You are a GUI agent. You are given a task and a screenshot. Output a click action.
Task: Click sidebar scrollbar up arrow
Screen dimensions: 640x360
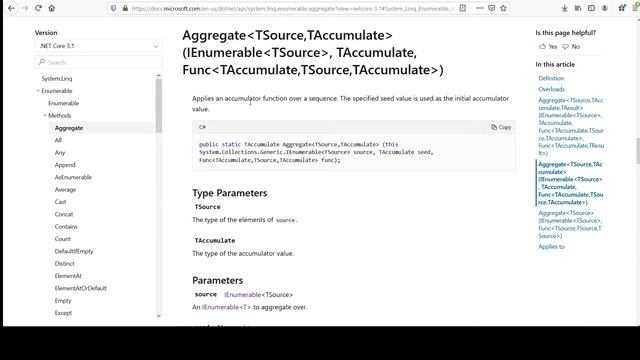click(x=159, y=76)
